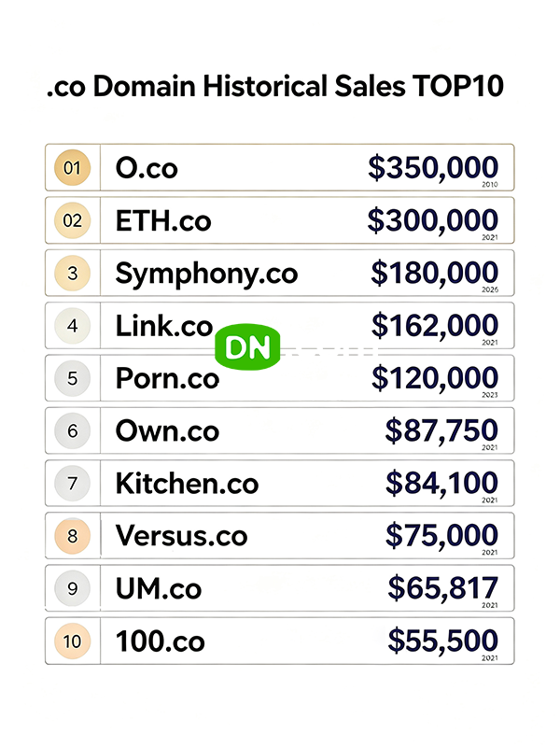Click the 100.co domain name
Screen dimensions: 560x747
click(160, 641)
